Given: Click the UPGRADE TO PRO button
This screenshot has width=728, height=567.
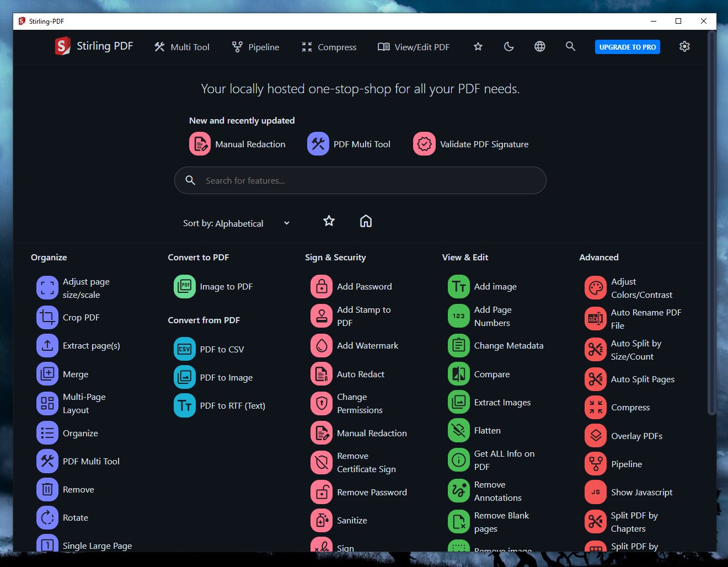Looking at the screenshot, I should [x=628, y=47].
